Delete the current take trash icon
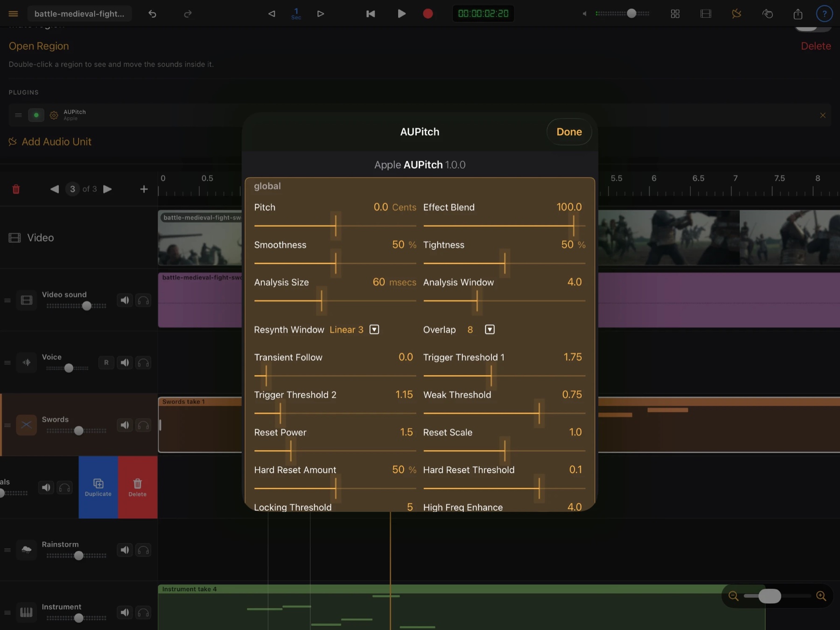Screen dimensions: 840x630 16,189
